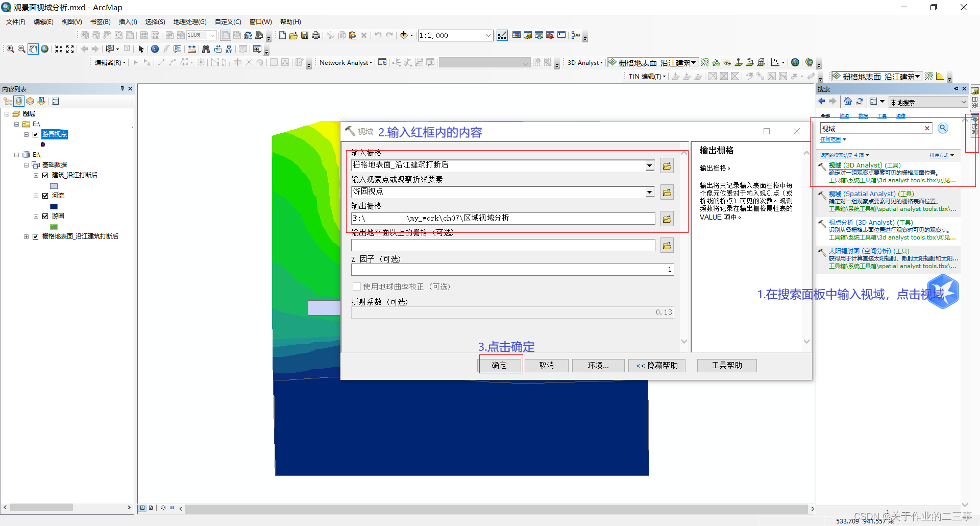Click the 工具帮助 button
The height and width of the screenshot is (526, 980).
727,365
